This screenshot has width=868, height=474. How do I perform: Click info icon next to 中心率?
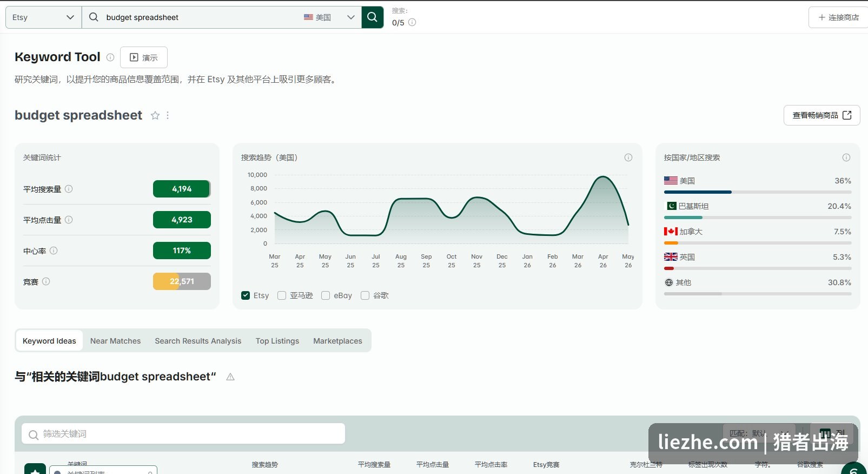tap(54, 251)
